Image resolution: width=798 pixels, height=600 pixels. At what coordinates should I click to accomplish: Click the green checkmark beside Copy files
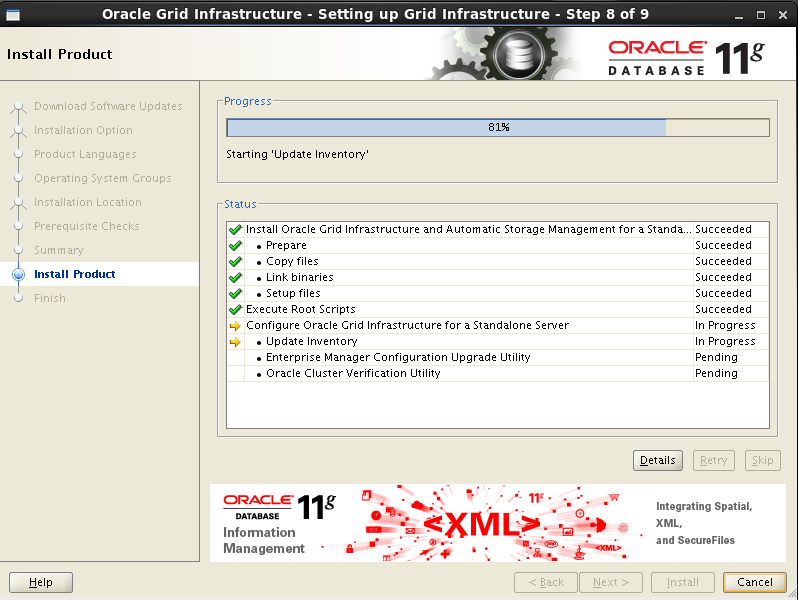[x=235, y=262]
